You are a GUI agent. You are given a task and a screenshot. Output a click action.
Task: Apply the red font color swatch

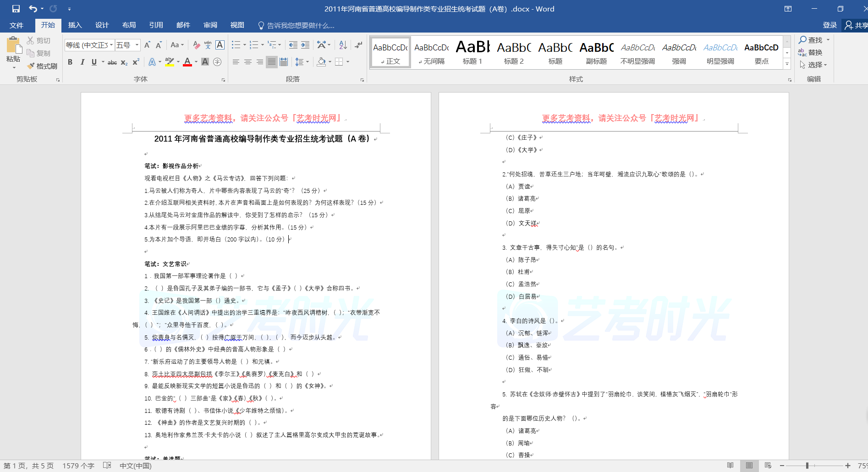[187, 62]
